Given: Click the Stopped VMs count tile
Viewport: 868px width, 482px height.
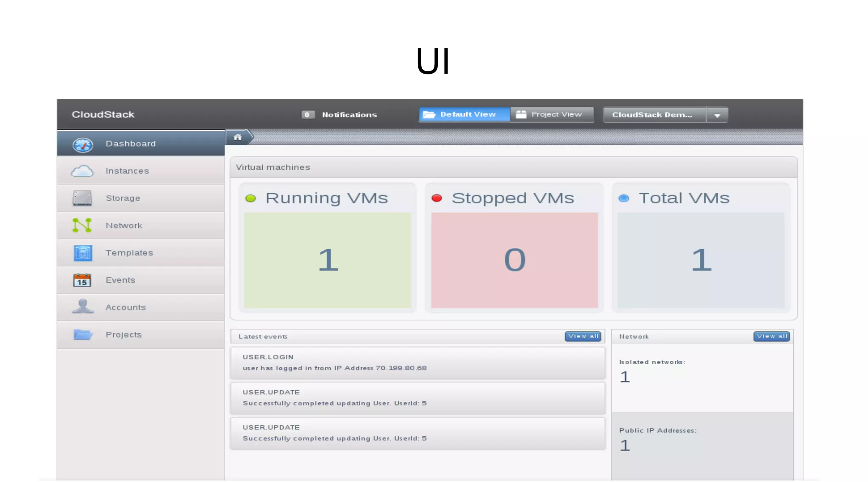Looking at the screenshot, I should tap(515, 260).
